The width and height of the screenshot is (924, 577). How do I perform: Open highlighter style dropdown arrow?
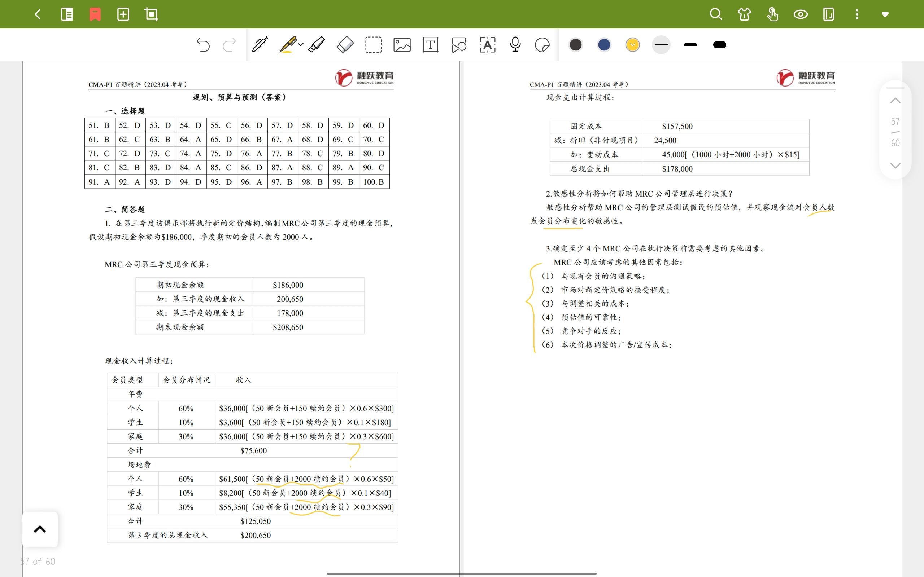[301, 45]
